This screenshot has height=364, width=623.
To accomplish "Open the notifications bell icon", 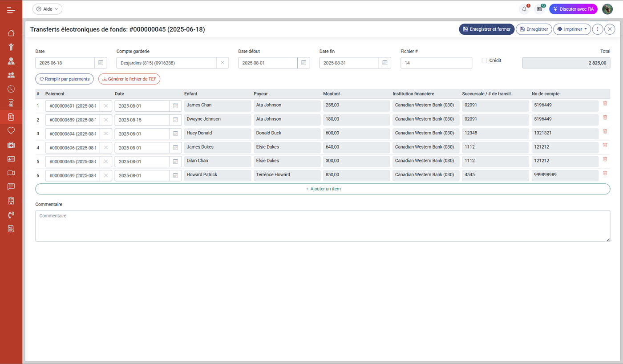I will tap(524, 9).
